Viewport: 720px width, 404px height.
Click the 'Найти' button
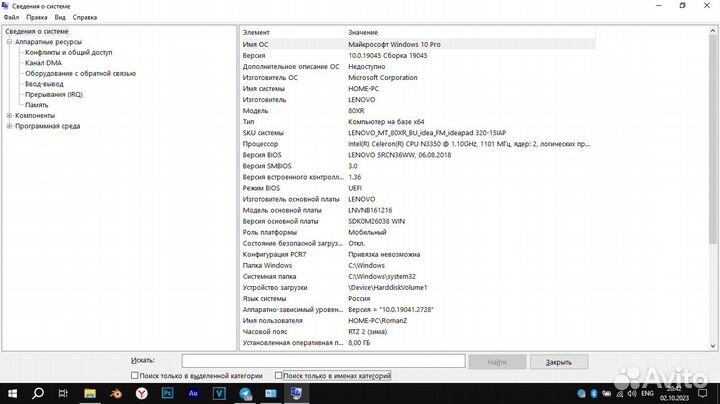pos(497,362)
